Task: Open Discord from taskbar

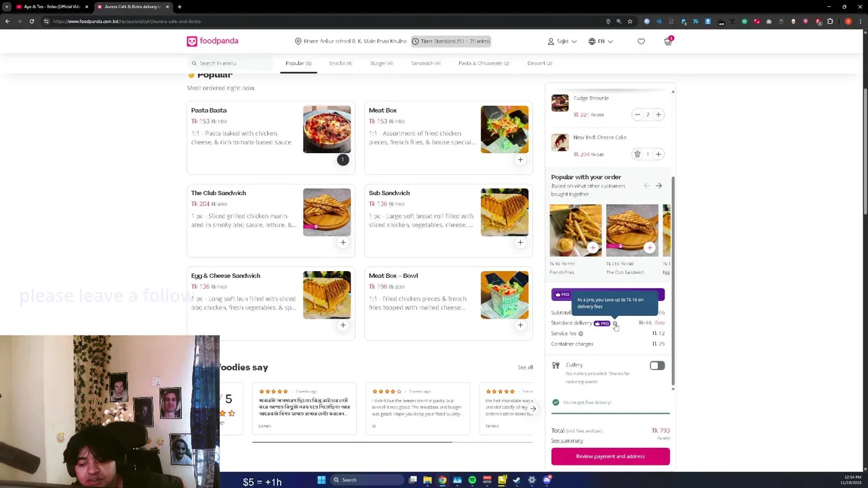Action: tap(547, 480)
